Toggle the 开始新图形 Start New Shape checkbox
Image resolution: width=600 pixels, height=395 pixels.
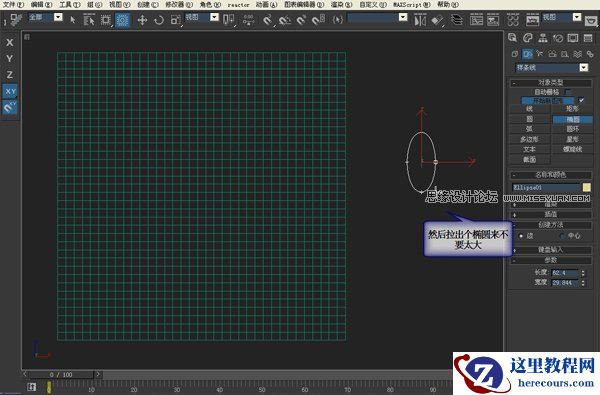pos(582,100)
